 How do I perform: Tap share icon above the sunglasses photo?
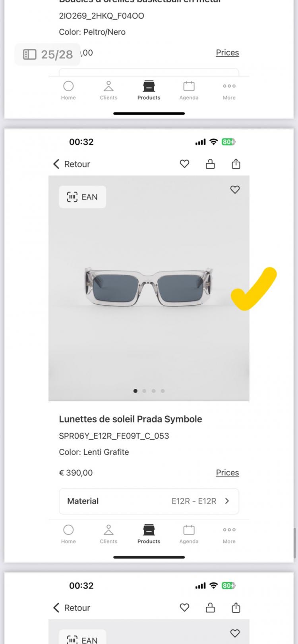(x=236, y=164)
